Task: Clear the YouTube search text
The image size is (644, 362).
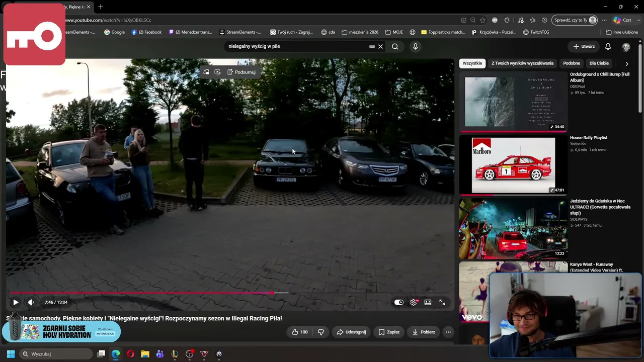Action: (380, 46)
